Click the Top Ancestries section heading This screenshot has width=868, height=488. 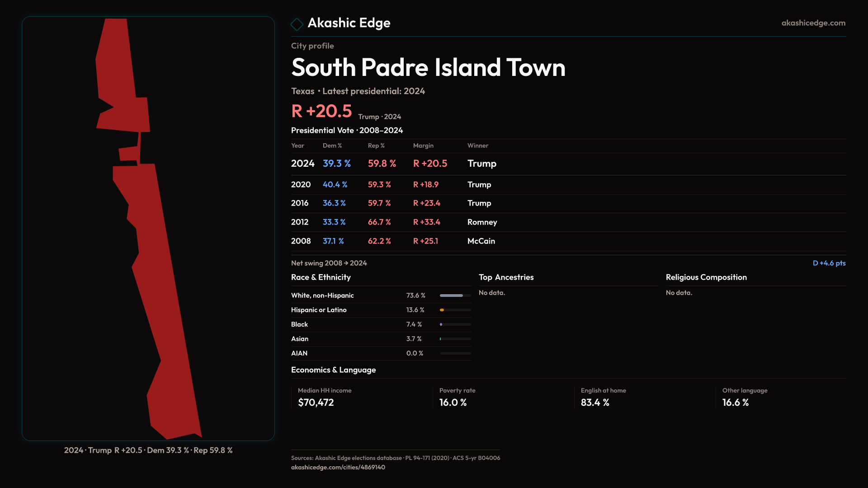point(506,277)
